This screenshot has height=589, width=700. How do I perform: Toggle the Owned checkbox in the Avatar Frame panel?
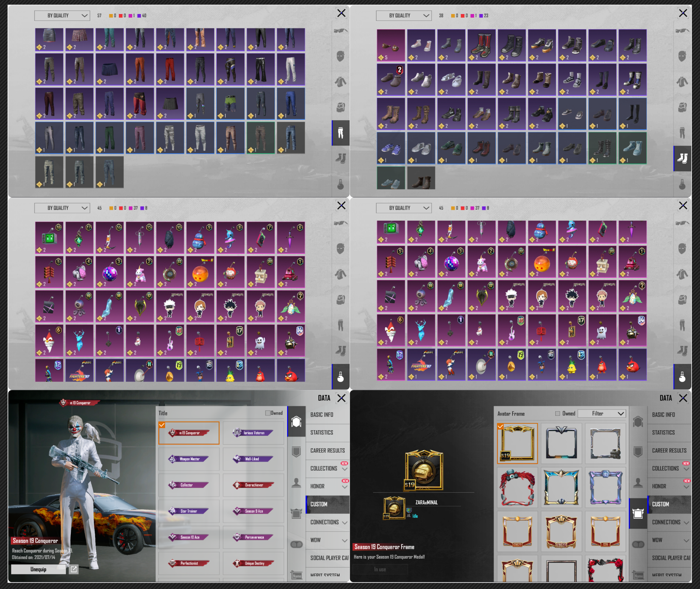[x=558, y=414]
